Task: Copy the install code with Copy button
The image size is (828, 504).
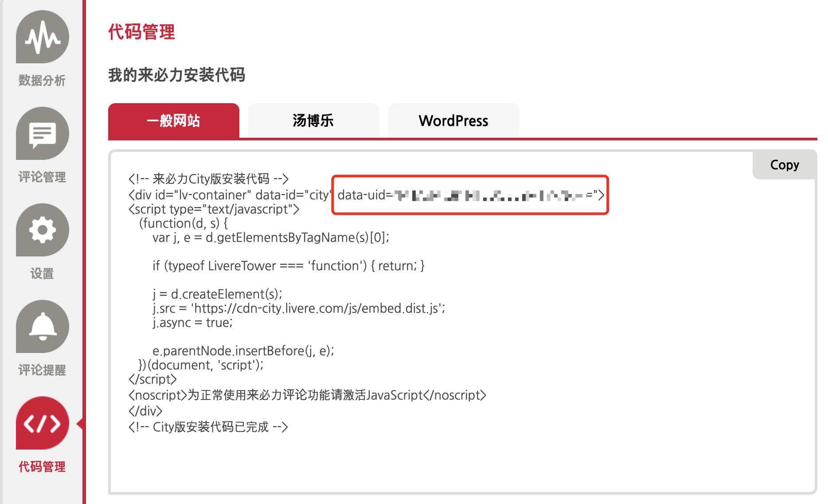Action: 785,165
